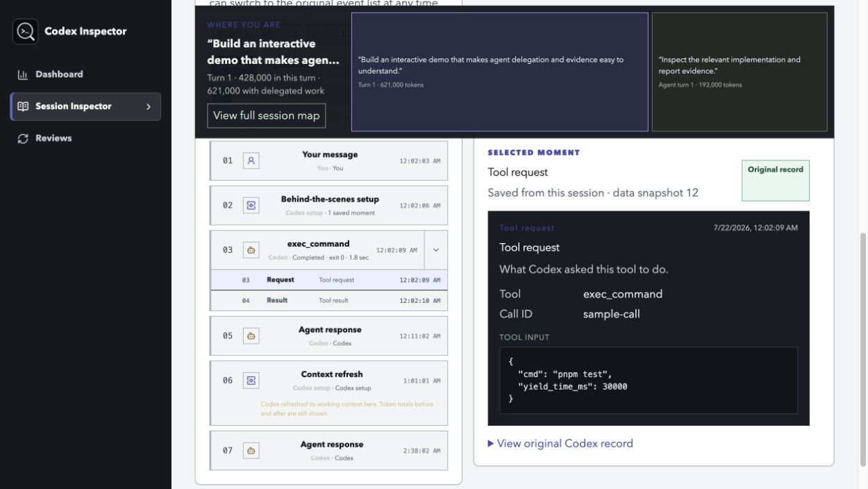
Task: Click the robot icon on event 05
Action: [x=251, y=336]
